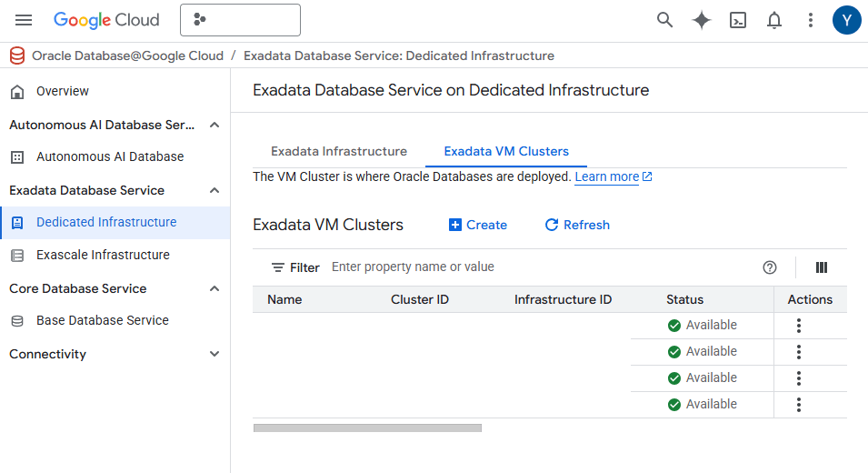The image size is (868, 473).
Task: Switch to Exadata Infrastructure tab
Action: point(339,151)
